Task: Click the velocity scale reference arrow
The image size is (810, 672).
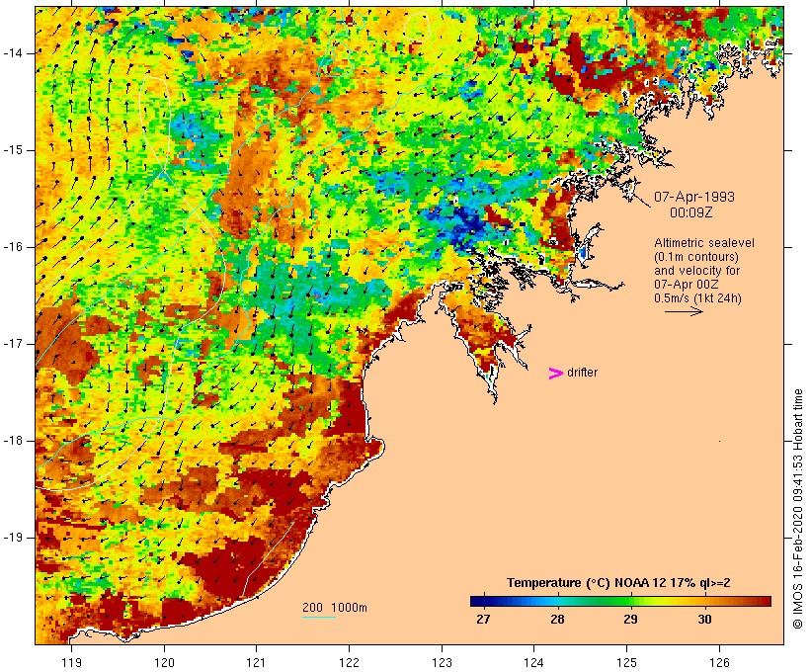Action: pyautogui.click(x=684, y=311)
